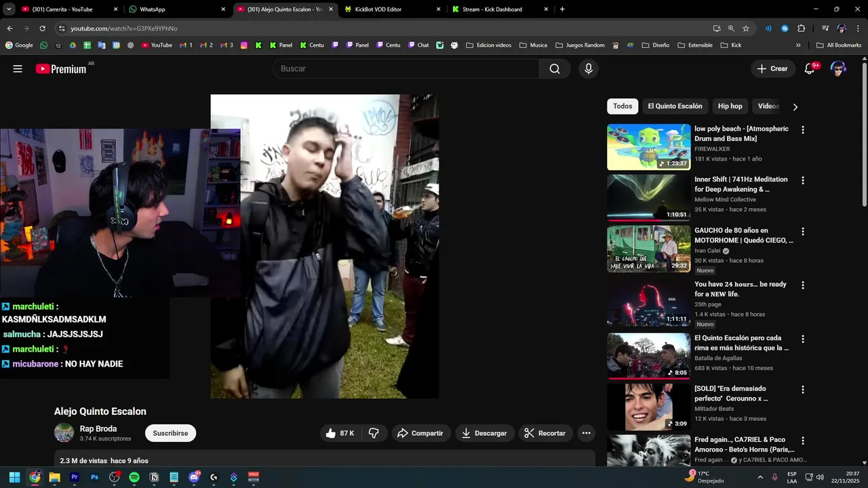Open the El Quinto Escalón pero cada rima thumbnail
Viewport: 868px width, 488px height.
pyautogui.click(x=648, y=356)
